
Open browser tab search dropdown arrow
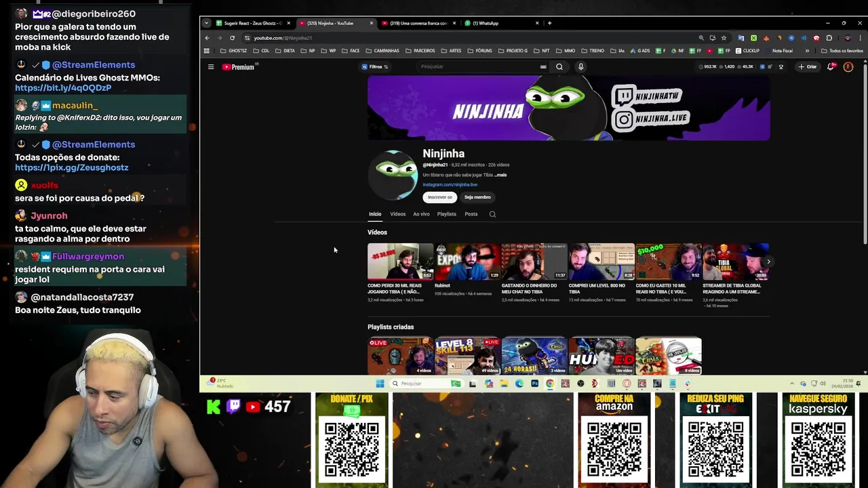click(206, 23)
